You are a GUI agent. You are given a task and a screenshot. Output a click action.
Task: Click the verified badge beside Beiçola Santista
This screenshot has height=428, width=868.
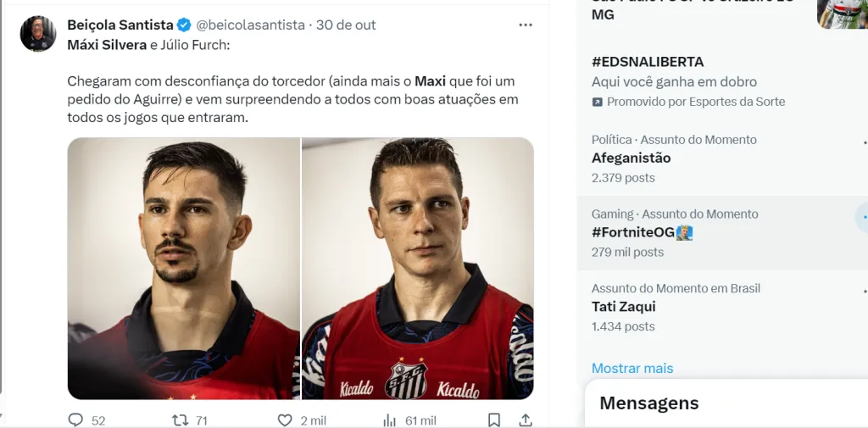tap(183, 25)
